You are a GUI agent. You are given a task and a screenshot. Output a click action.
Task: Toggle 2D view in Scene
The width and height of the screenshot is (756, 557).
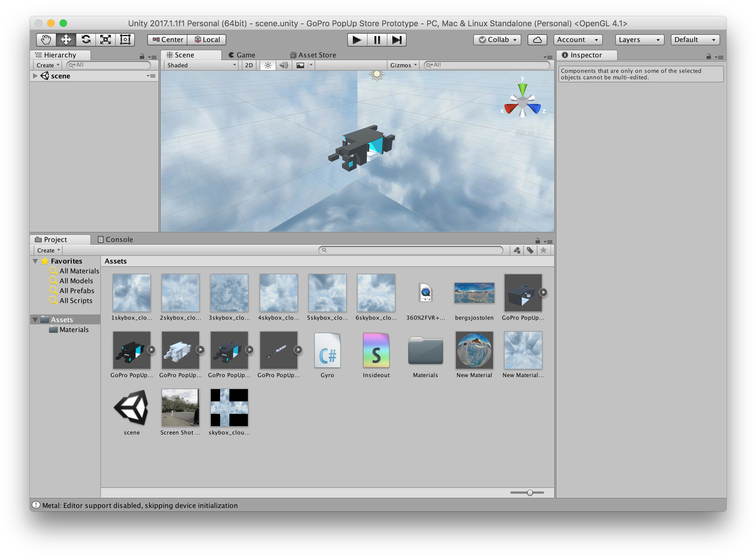249,65
